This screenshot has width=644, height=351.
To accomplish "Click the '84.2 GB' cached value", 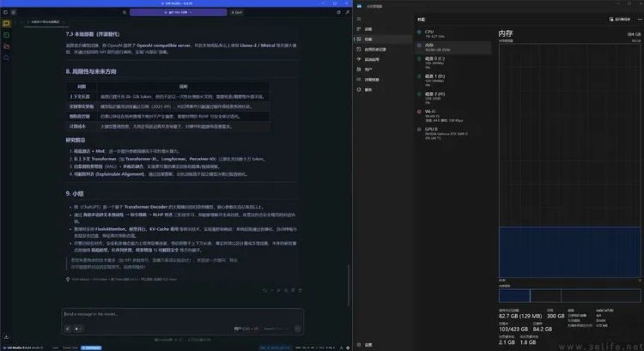I will [542, 329].
